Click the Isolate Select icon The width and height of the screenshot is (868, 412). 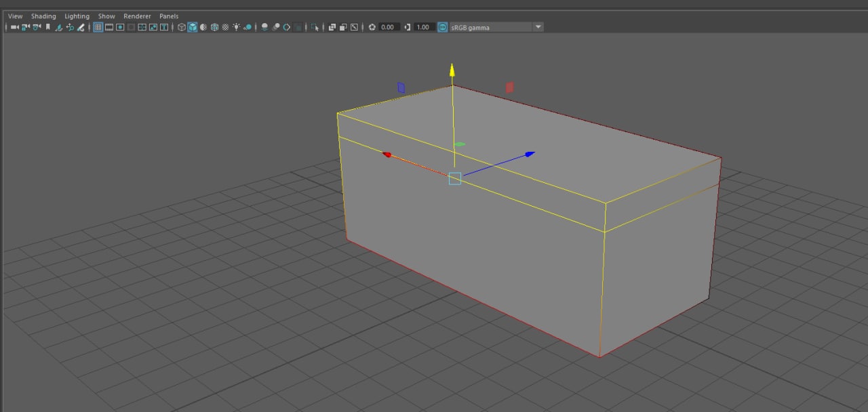[x=315, y=27]
